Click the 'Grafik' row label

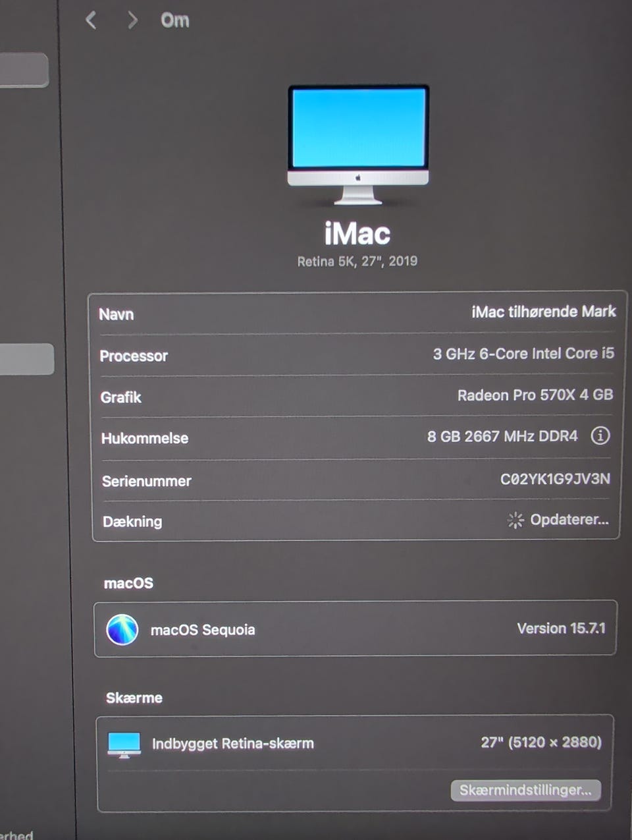tap(120, 397)
